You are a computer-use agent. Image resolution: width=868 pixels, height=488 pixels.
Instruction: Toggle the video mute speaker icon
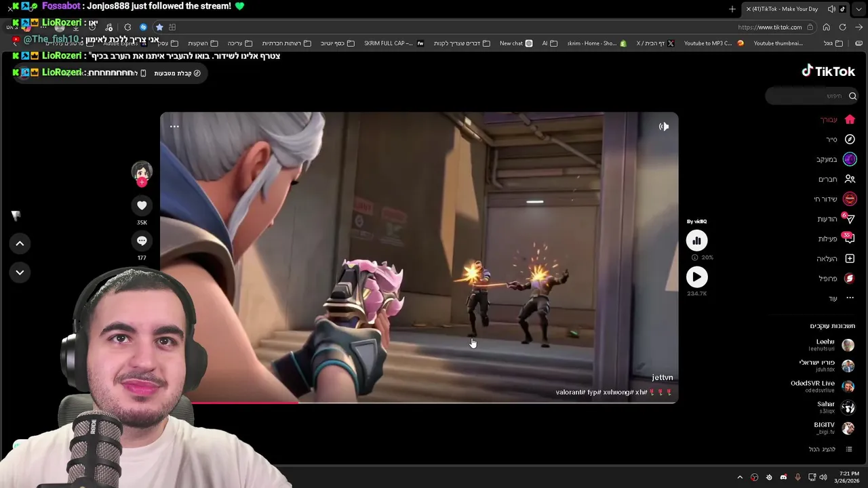click(663, 127)
